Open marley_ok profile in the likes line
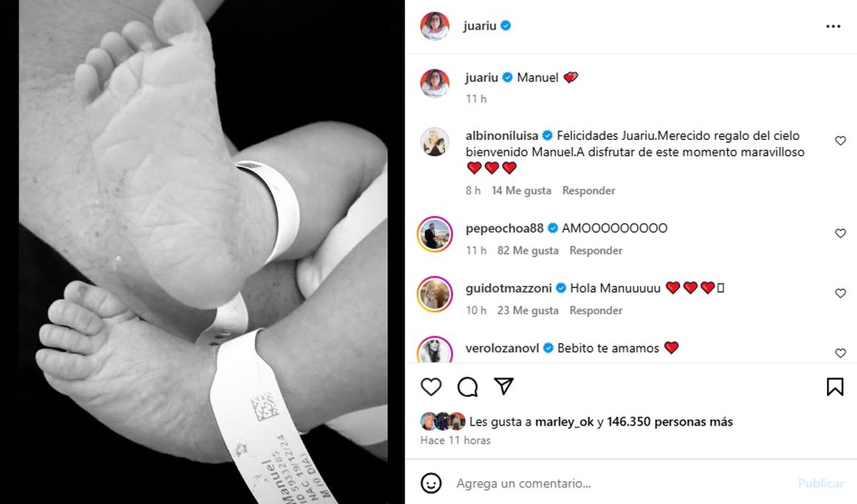Screen dimensions: 857x504 click(564, 422)
